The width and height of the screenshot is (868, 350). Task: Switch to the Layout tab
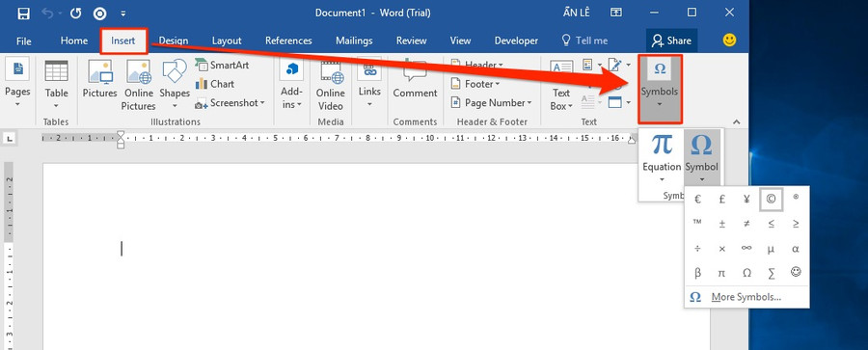pos(227,41)
